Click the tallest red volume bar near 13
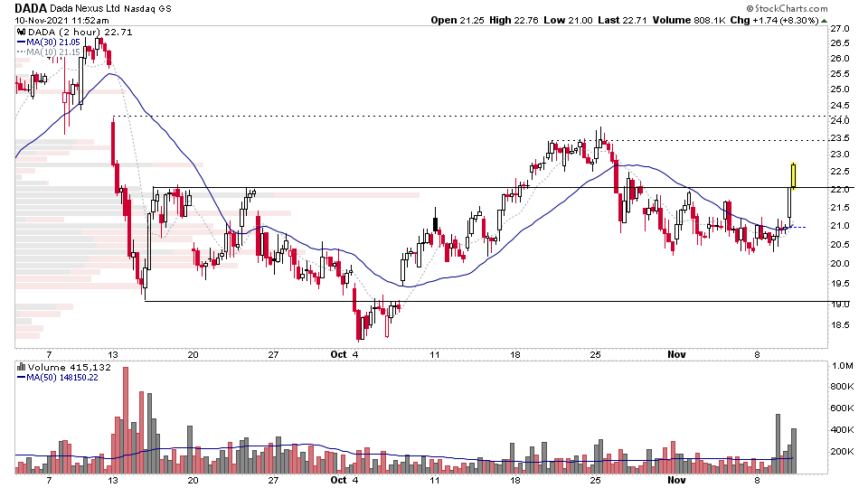 125,420
